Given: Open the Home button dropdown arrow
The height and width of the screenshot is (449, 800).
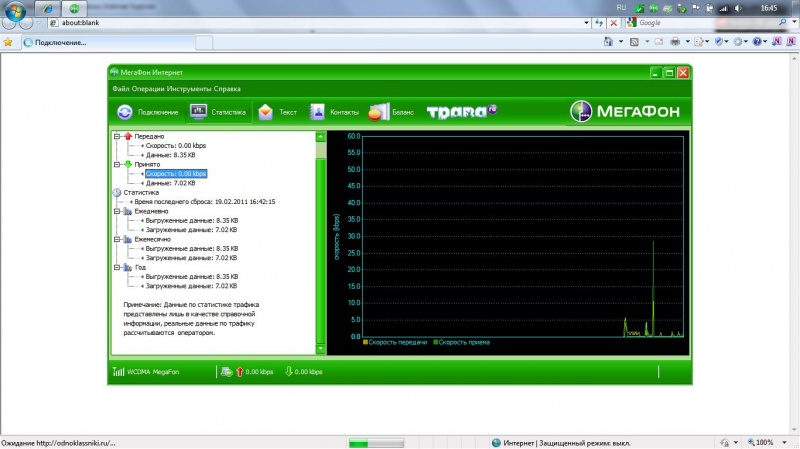Looking at the screenshot, I should 621,42.
